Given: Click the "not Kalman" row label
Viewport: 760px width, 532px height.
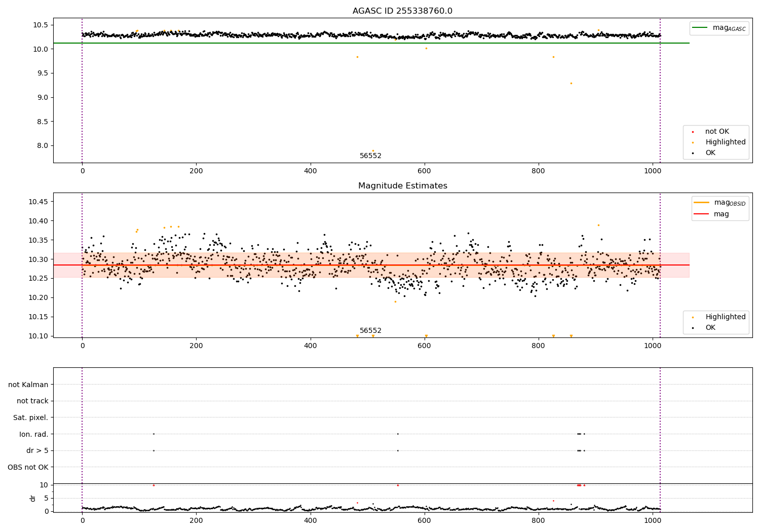Looking at the screenshot, I should click(x=28, y=385).
